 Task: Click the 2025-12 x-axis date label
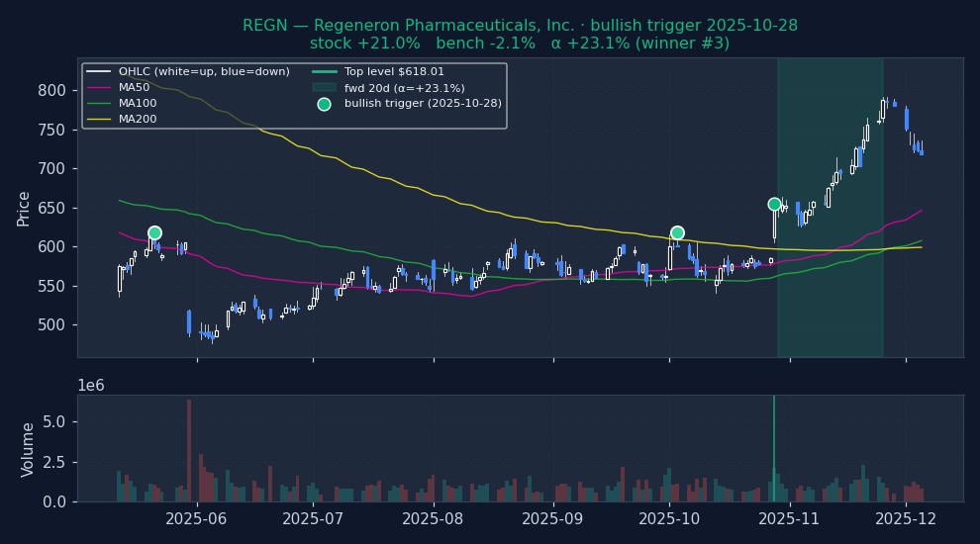(906, 519)
